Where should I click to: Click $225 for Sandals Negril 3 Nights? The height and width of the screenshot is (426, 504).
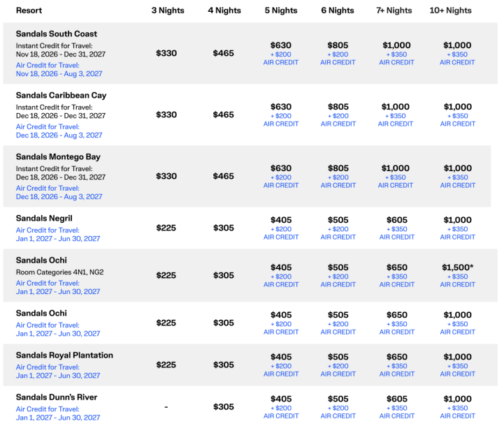pos(166,228)
